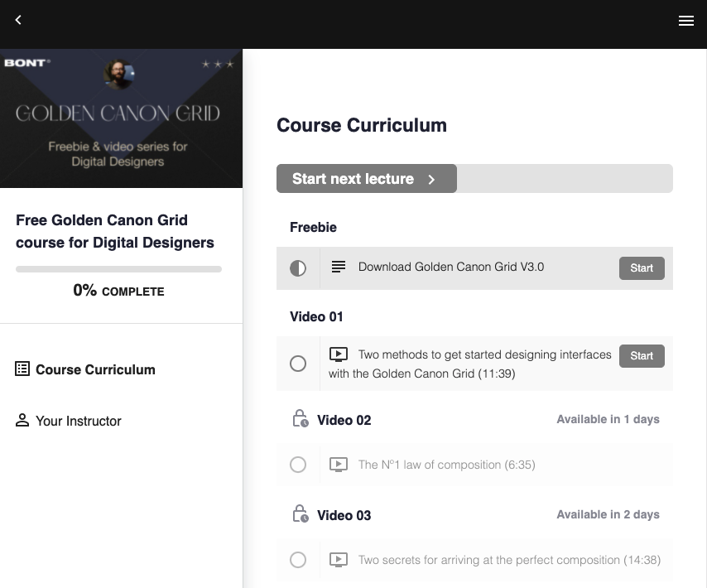
Task: Open The N°1 law of composition lecture
Action: tap(447, 465)
